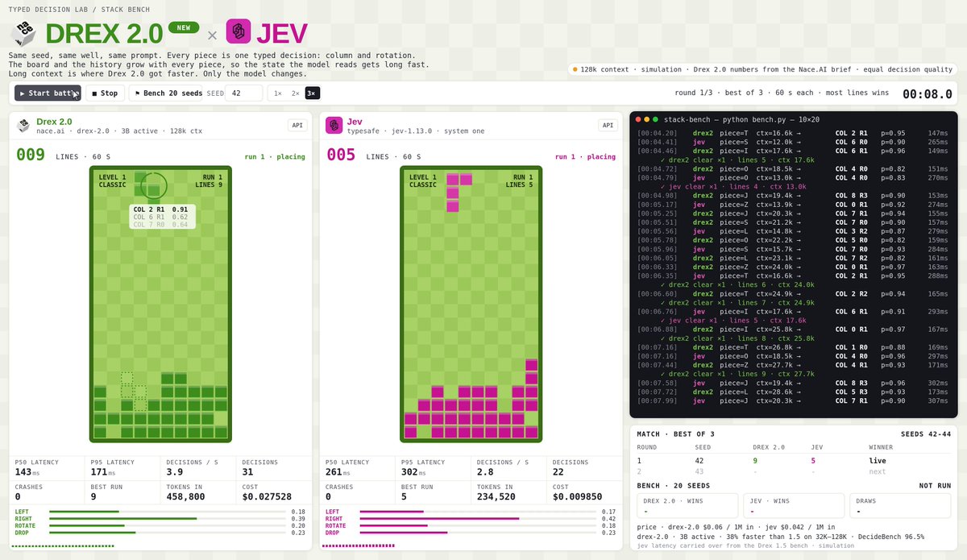967x560 pixels.
Task: Click the round 1/3 best of 3 status text
Action: (782, 93)
